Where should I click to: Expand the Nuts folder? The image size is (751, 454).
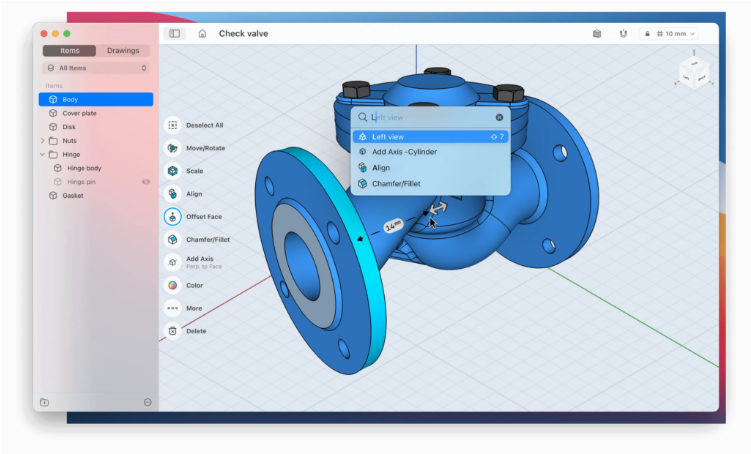[42, 141]
